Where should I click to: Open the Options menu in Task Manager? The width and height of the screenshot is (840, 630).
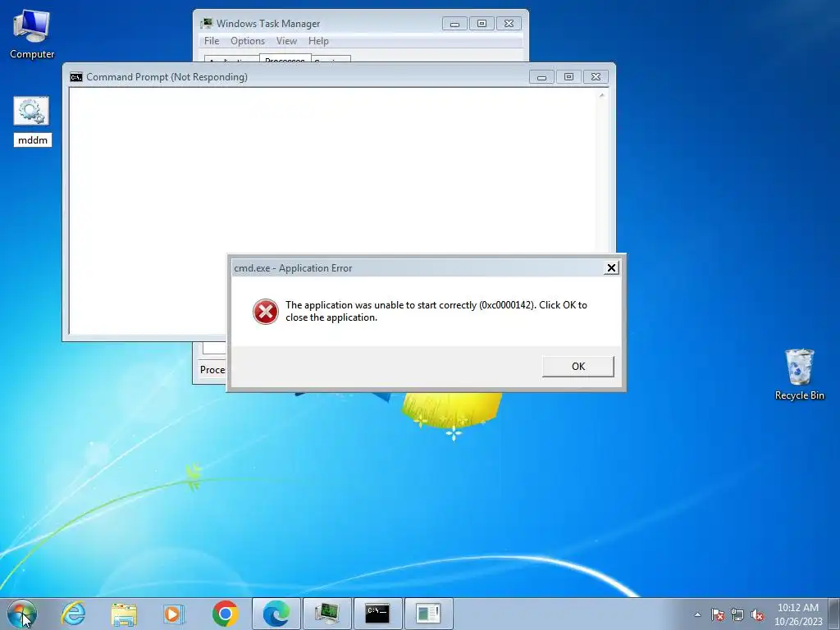[248, 41]
